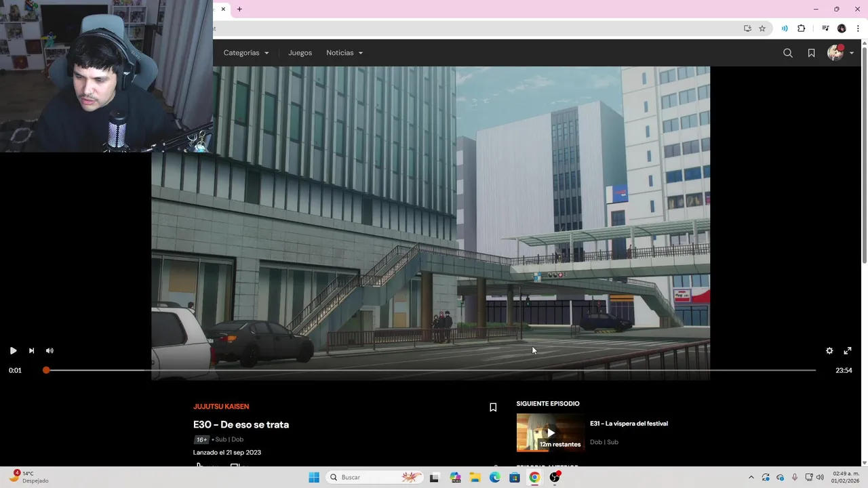Open clock and date 02:49 a. m.
Screen dimensions: 868x488
(846, 477)
